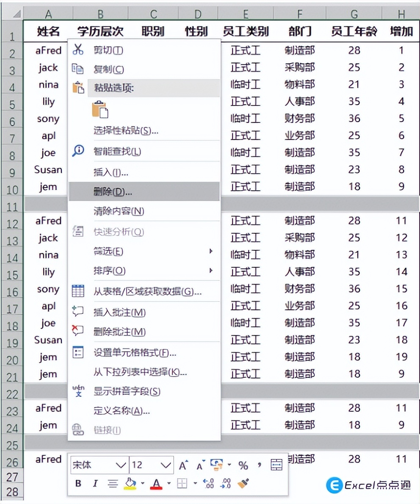
Task: Click the Cut (剪切) scissors icon
Action: pos(78,50)
